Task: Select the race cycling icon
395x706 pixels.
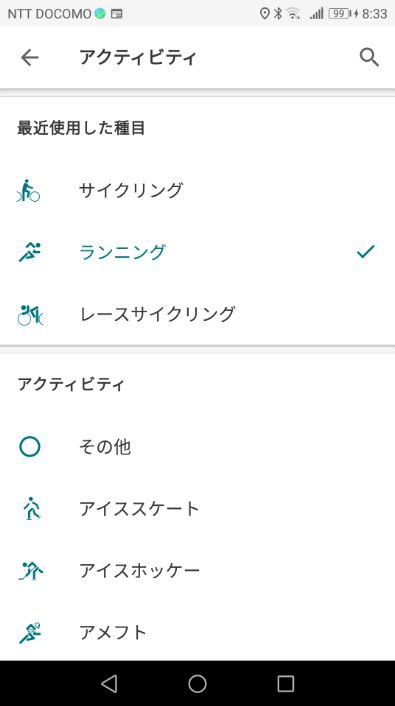Action: 30,314
